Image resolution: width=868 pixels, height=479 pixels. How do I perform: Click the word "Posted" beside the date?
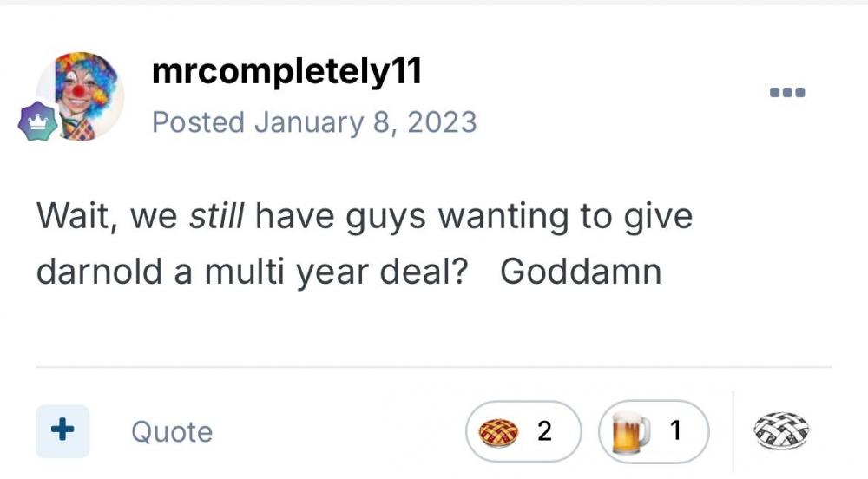198,122
